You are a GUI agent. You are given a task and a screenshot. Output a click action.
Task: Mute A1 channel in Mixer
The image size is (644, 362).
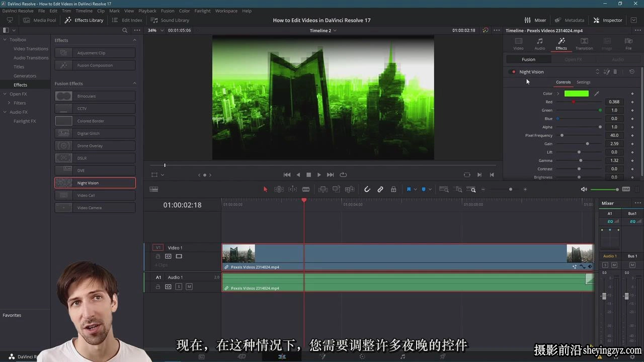point(614,265)
